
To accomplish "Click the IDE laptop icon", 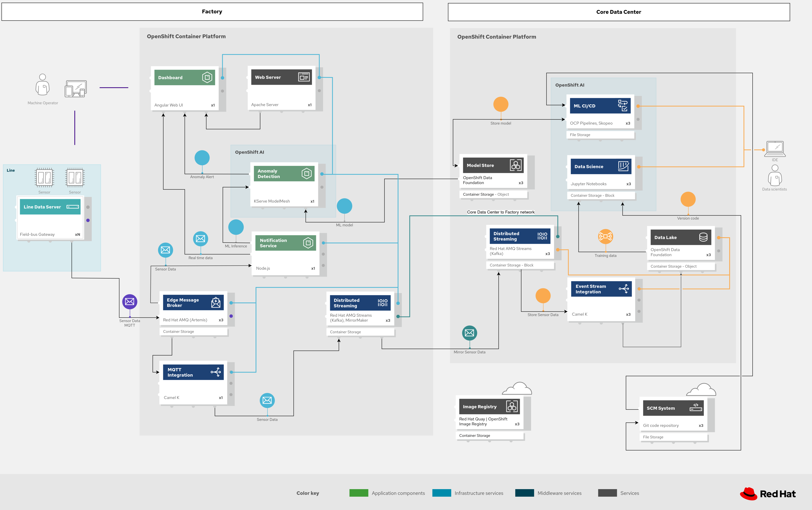I will tap(775, 149).
